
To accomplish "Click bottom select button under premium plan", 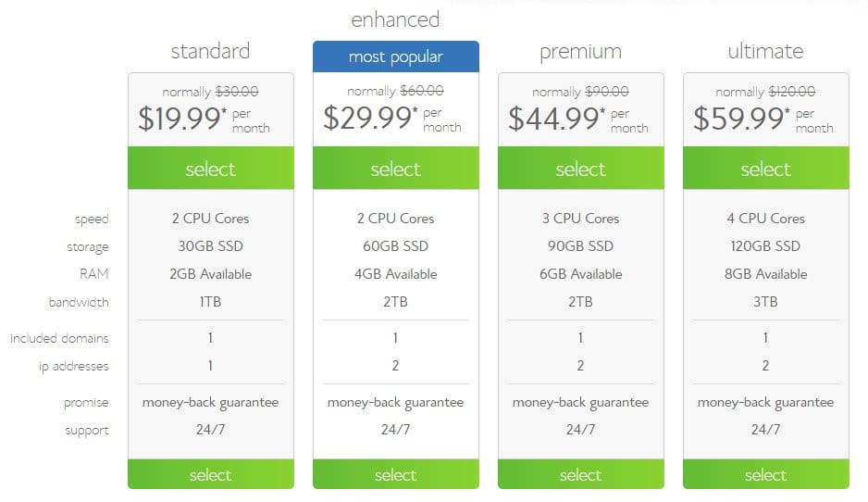I will click(x=581, y=473).
